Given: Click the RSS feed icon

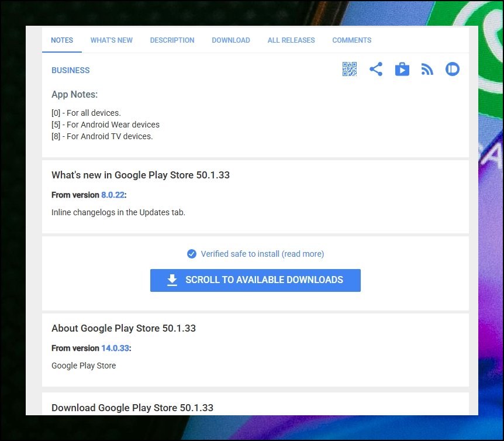Looking at the screenshot, I should pos(427,70).
